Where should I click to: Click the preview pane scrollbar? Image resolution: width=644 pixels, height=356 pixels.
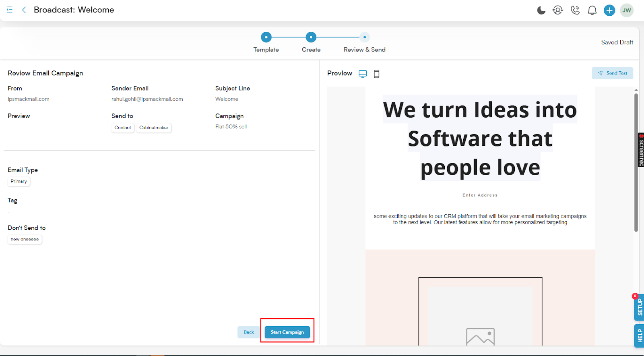click(636, 162)
